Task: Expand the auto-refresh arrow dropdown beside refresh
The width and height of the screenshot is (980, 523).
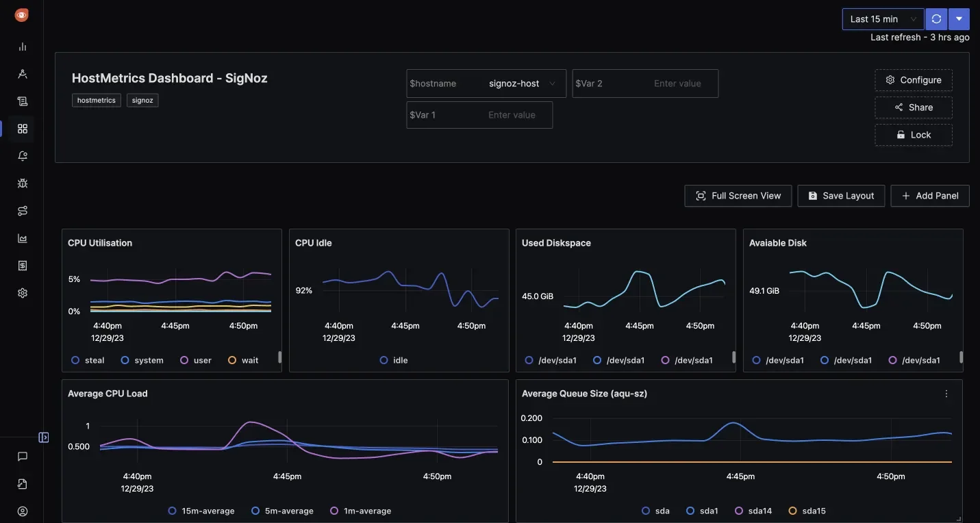Action: 959,19
